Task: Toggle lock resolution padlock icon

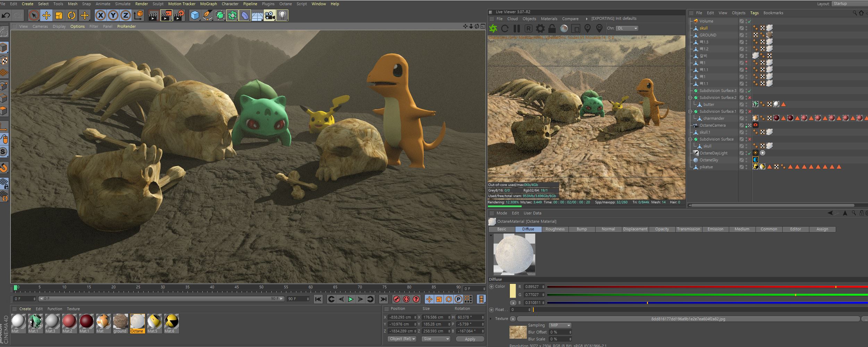Action: coord(552,28)
